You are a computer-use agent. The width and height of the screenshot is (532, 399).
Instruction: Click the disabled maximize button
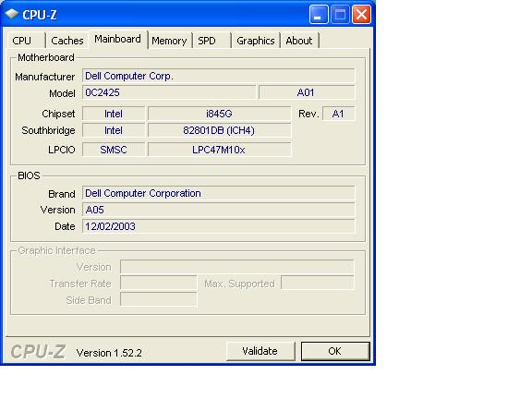pyautogui.click(x=340, y=15)
